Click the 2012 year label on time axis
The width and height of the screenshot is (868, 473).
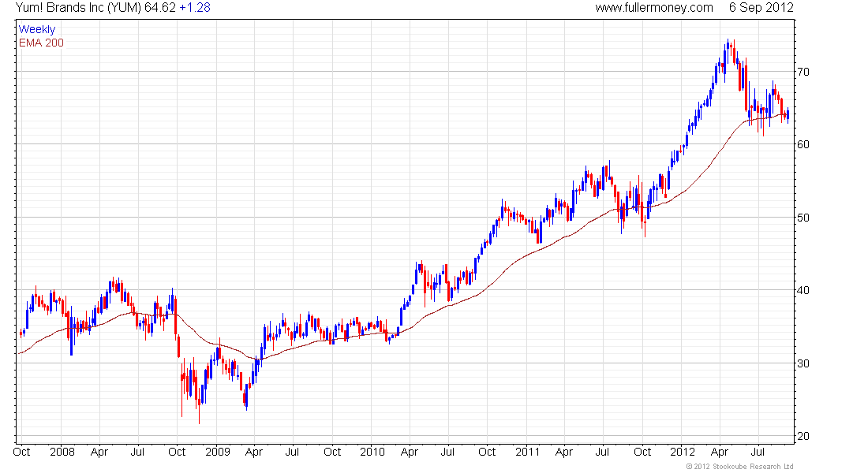click(x=682, y=452)
